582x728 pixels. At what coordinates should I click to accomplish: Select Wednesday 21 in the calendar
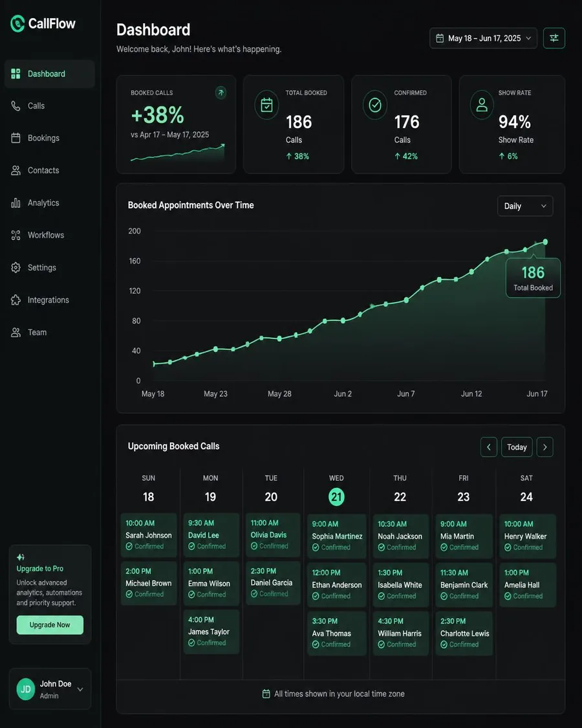coord(336,497)
